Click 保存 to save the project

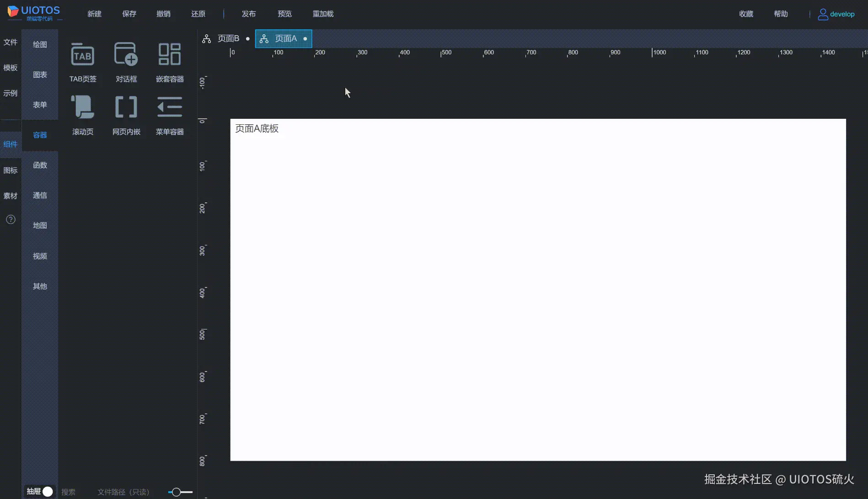(x=129, y=14)
